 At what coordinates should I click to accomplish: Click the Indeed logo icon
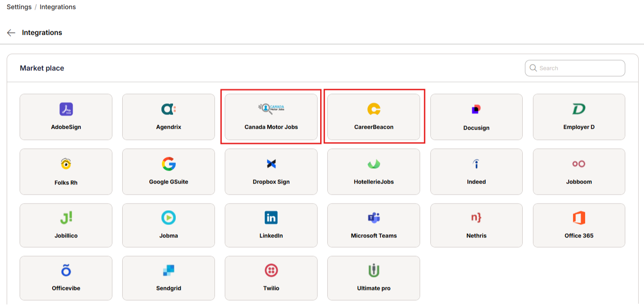point(476,164)
